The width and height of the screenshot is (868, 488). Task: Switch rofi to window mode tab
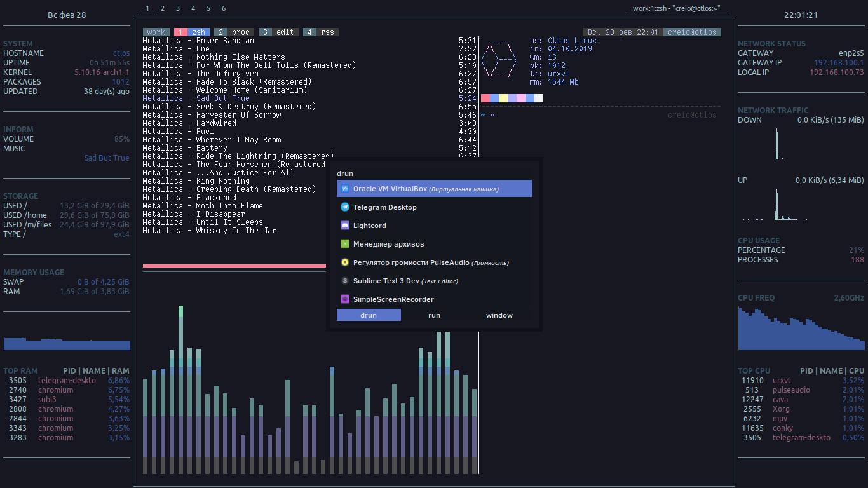(499, 315)
